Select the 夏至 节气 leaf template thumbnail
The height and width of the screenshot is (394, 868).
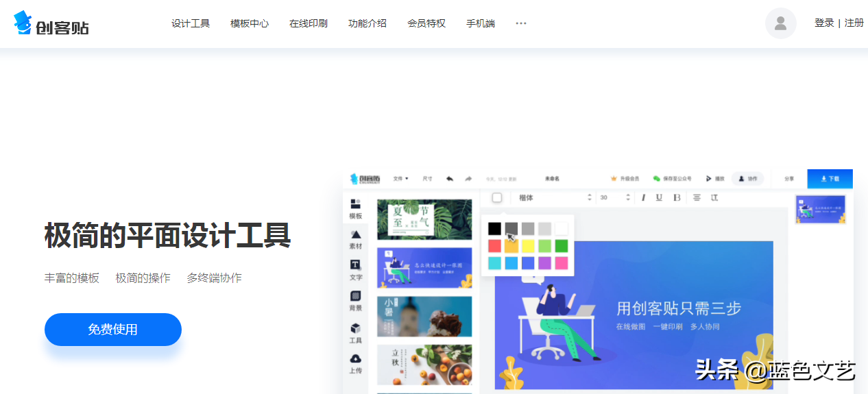424,219
